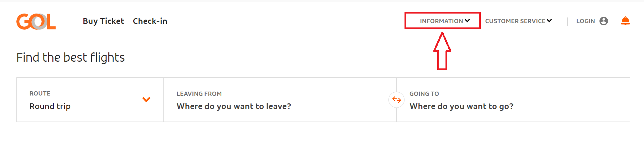This screenshot has height=144, width=644.
Task: Click 'Where do you want to leave?' text
Action: click(234, 106)
